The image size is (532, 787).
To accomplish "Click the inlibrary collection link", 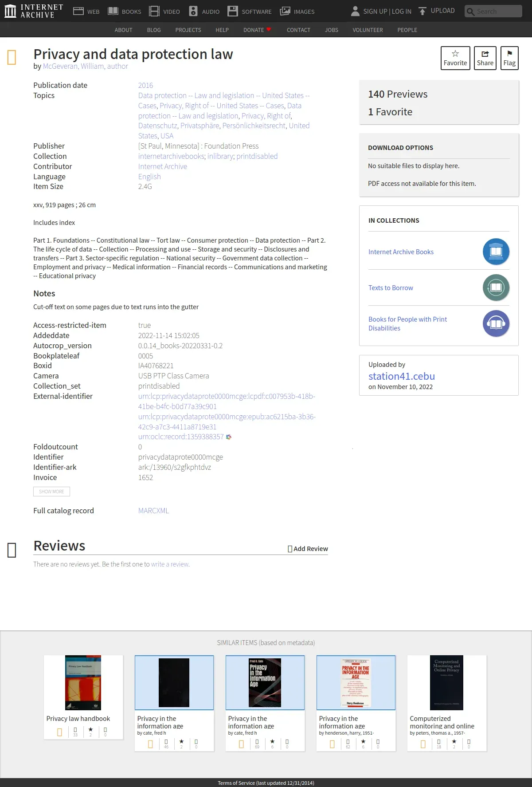I will tap(220, 156).
